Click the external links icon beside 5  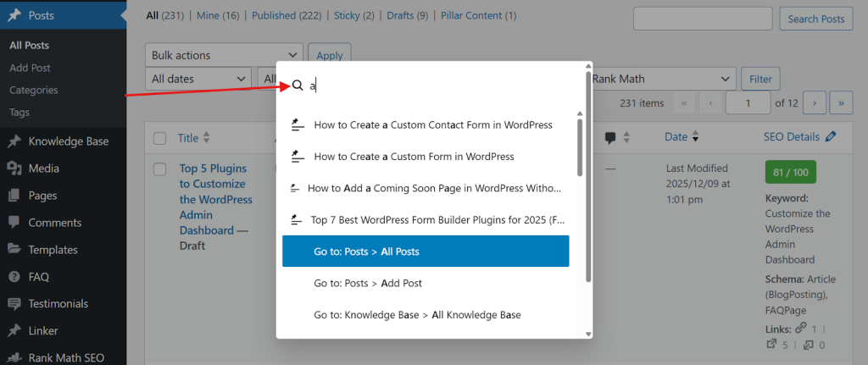coord(771,345)
